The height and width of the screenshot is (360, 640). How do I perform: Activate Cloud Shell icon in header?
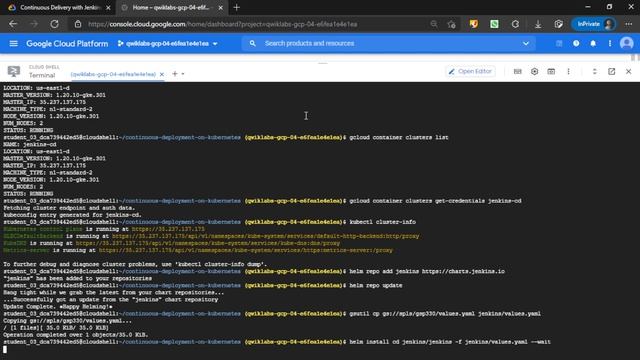[x=559, y=43]
